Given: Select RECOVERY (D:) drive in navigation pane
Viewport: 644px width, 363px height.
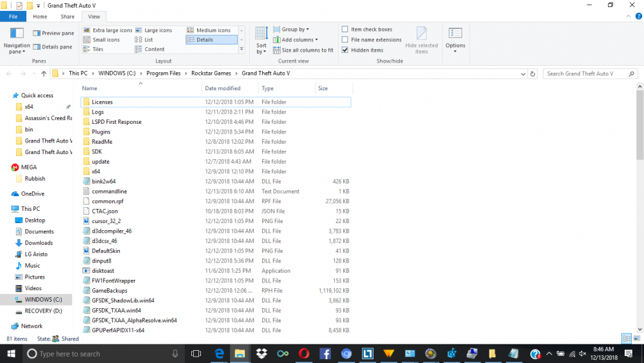Looking at the screenshot, I should [x=43, y=311].
